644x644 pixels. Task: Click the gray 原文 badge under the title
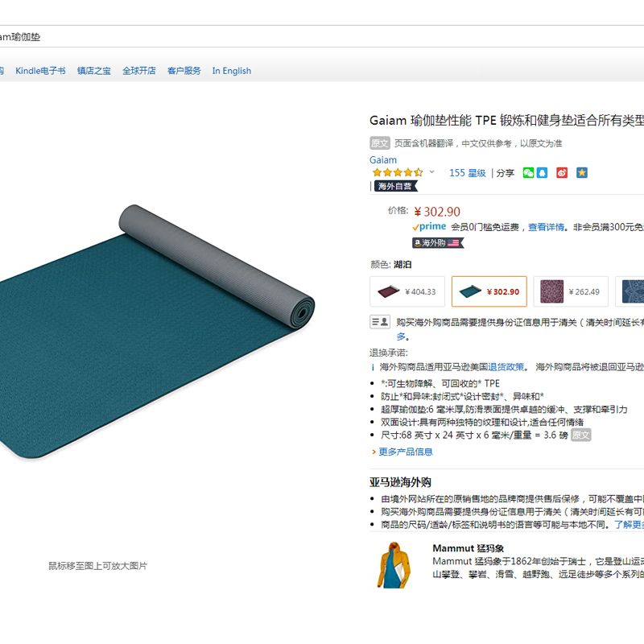tap(379, 143)
